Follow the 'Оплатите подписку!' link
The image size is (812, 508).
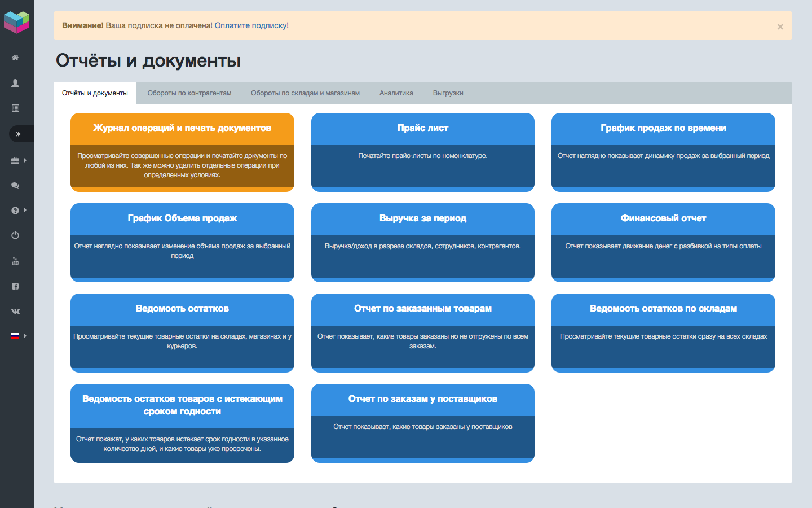pos(251,25)
